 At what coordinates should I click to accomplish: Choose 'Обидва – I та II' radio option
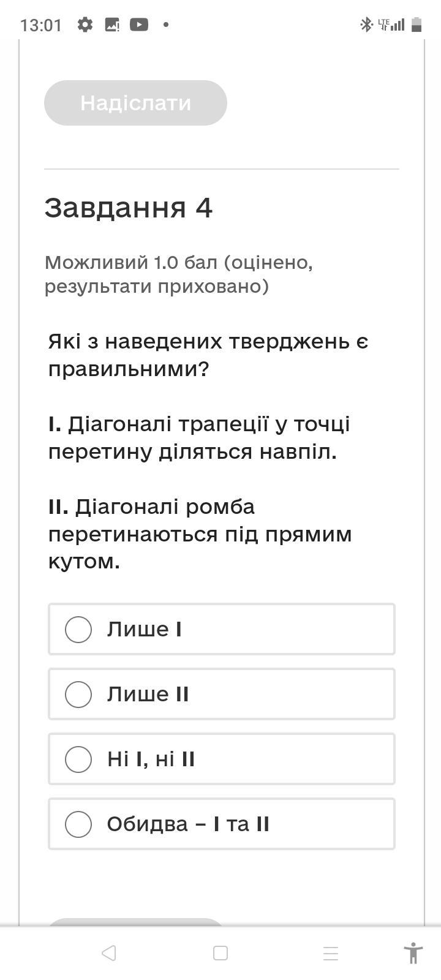pos(78,824)
